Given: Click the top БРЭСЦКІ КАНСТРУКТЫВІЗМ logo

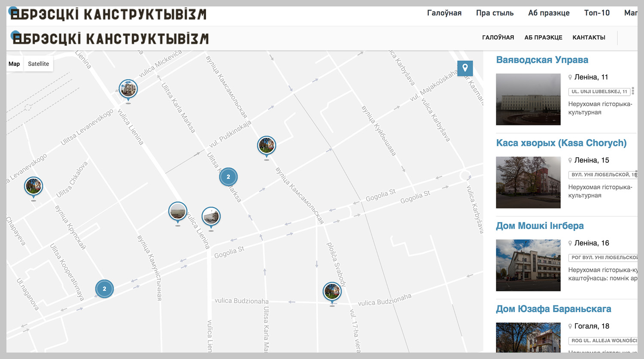Looking at the screenshot, I should [108, 14].
